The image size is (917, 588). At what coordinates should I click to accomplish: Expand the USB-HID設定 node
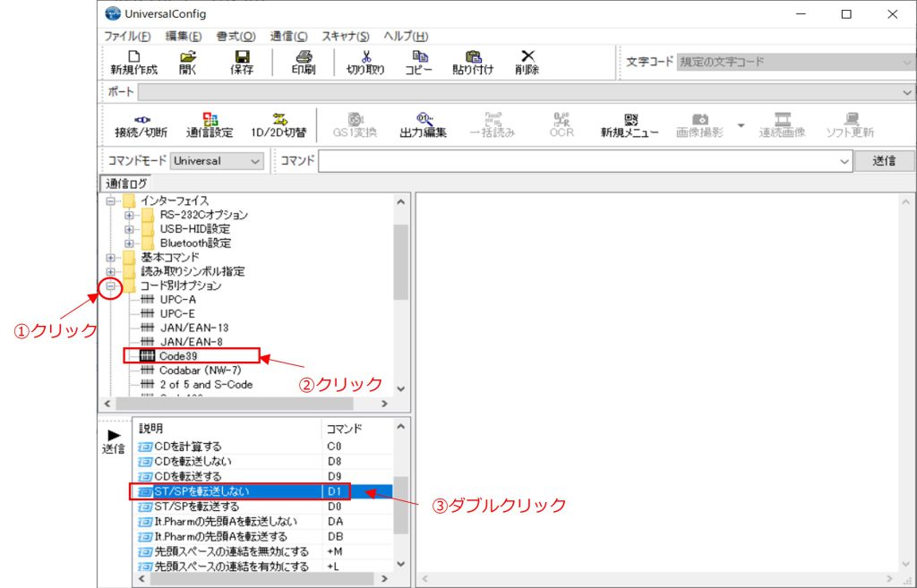[129, 229]
